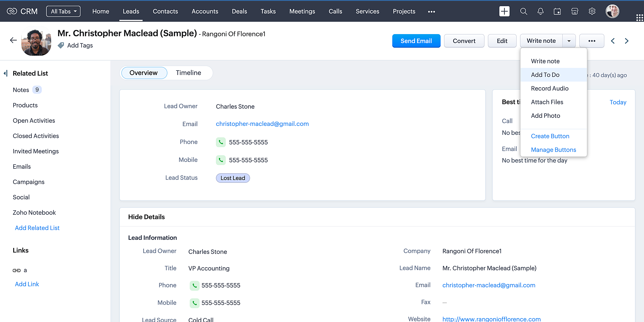Click the Add Related List link
Screen dimensions: 644x322
tap(37, 228)
